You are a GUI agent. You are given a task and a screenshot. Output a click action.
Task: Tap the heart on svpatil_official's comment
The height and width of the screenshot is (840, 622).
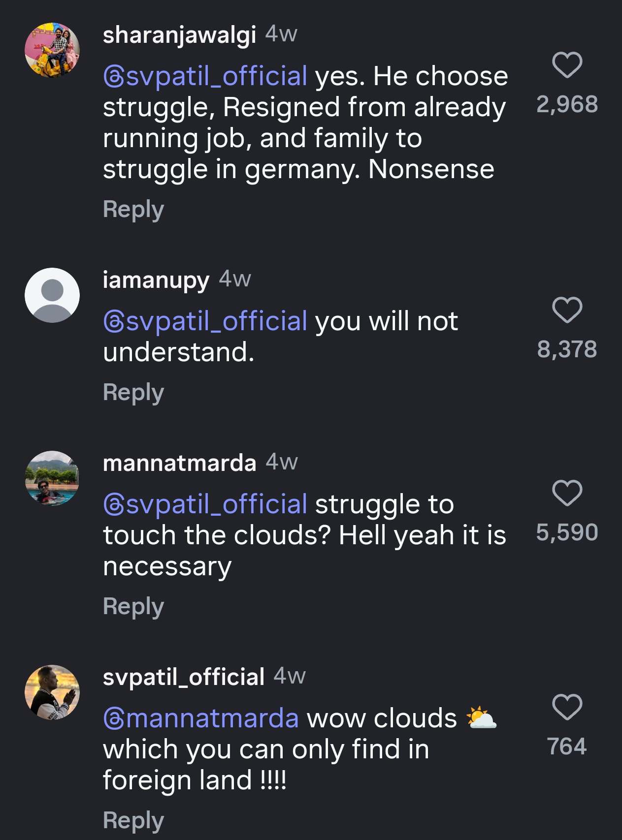[x=567, y=707]
